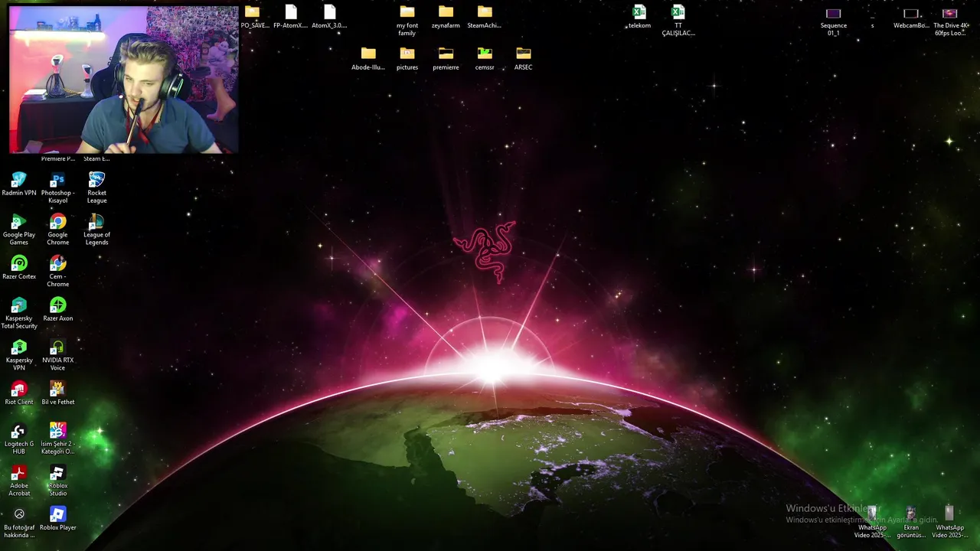Select the Sequence 01_1 video file
The width and height of the screenshot is (980, 551).
pyautogui.click(x=834, y=21)
